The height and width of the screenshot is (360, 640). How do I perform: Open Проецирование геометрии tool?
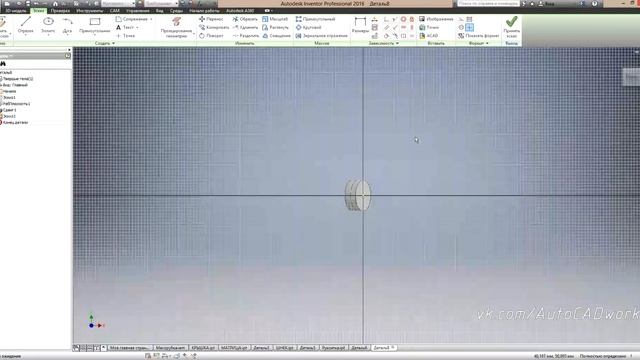pos(176,27)
